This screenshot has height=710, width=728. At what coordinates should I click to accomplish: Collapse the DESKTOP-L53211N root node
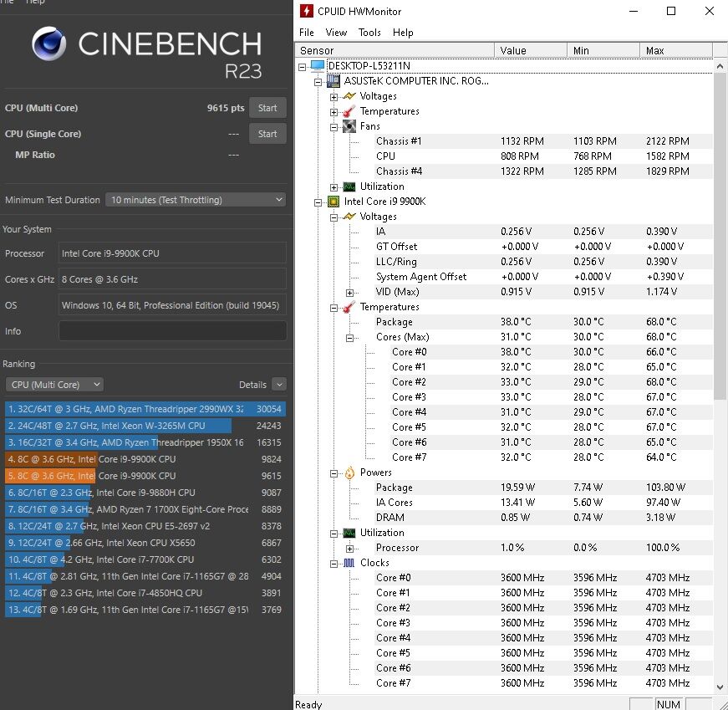[x=303, y=67]
